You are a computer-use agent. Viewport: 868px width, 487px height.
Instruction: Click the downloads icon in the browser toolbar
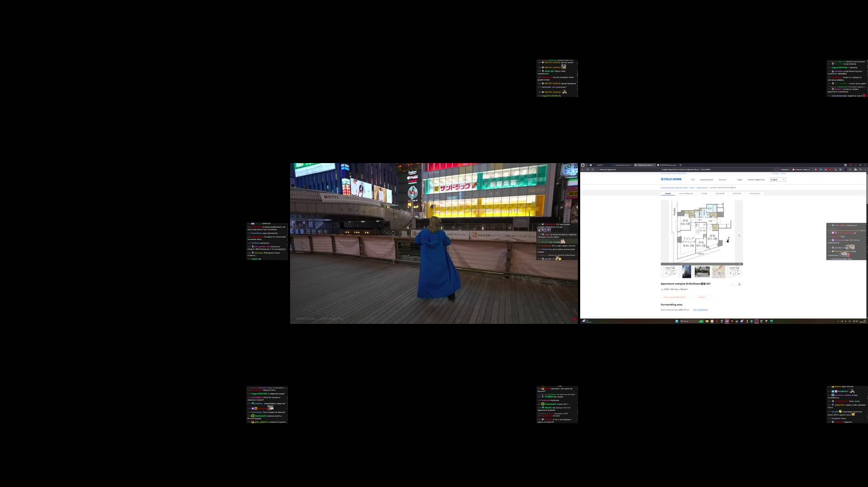pyautogui.click(x=865, y=169)
